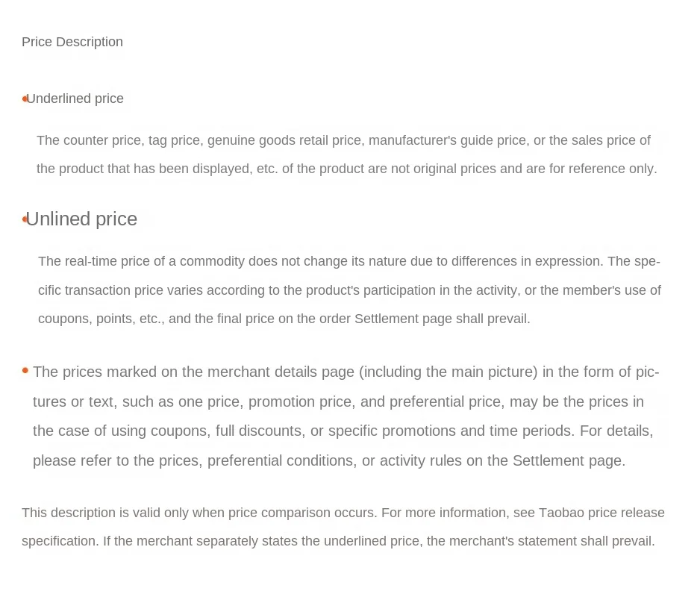Click the orange bullet before merchant details paragraph
The height and width of the screenshot is (597, 700).
point(25,370)
